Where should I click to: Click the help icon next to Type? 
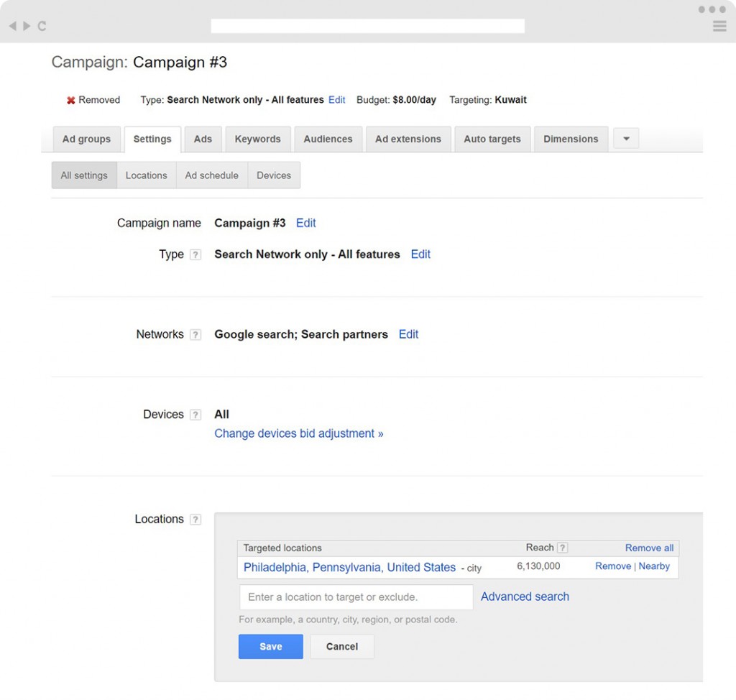(195, 255)
